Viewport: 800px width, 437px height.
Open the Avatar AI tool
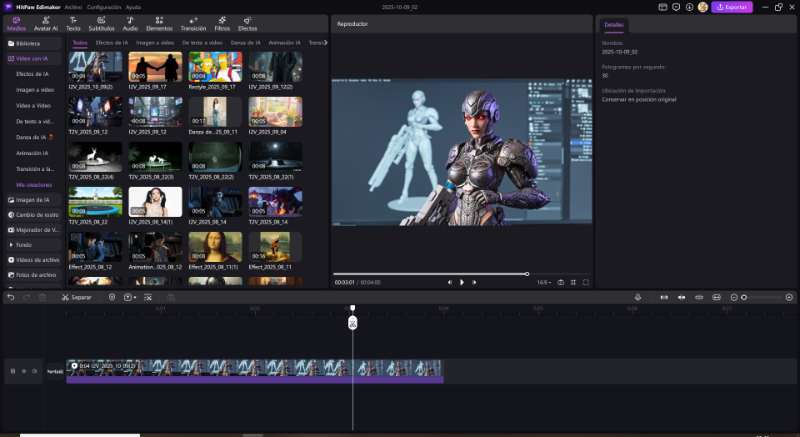click(x=46, y=23)
